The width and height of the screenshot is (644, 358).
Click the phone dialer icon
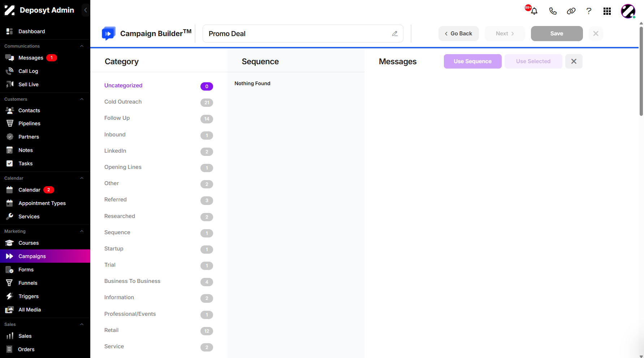(x=553, y=11)
